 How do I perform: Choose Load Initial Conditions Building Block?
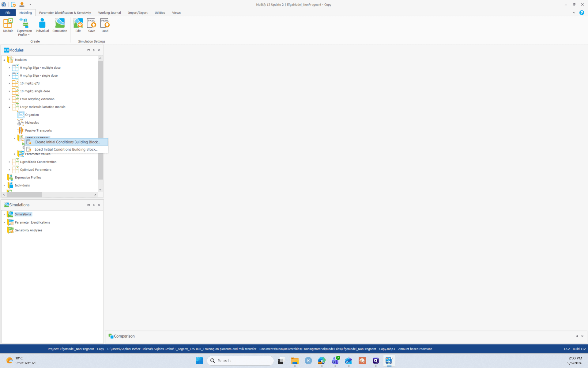(67, 149)
